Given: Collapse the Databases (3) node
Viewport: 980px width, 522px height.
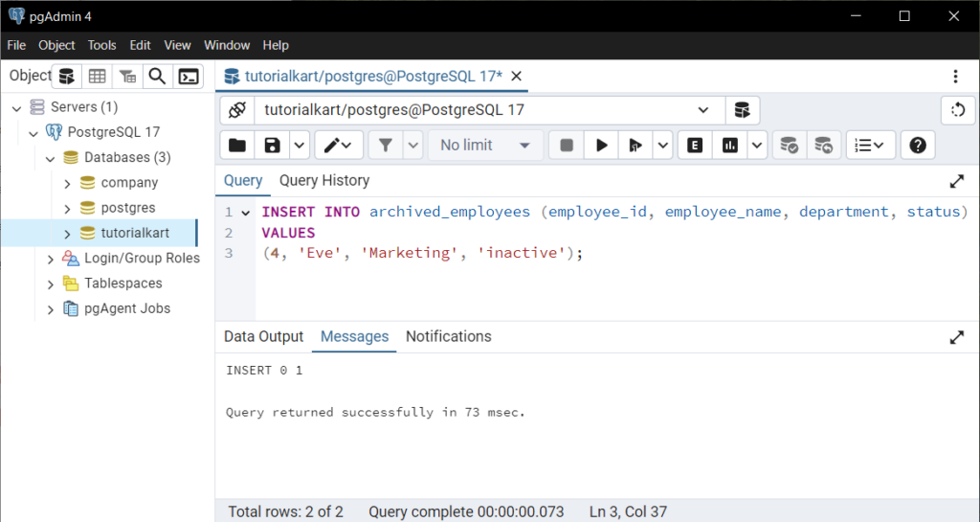Looking at the screenshot, I should coord(51,158).
